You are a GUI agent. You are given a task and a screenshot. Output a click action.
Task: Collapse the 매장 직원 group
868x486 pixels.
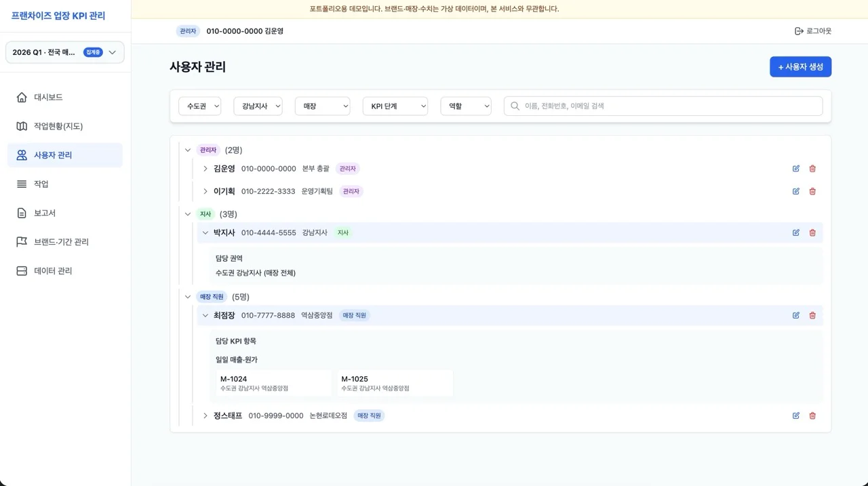tap(188, 297)
